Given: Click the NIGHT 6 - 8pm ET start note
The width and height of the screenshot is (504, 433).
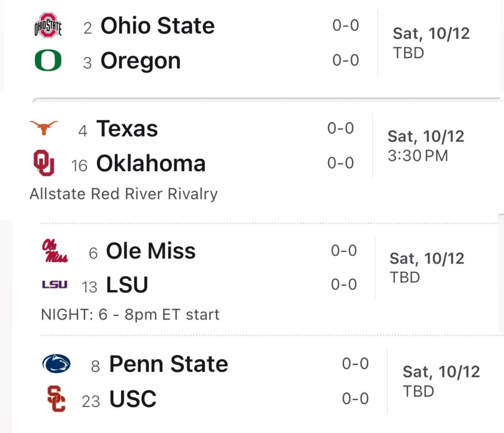Looking at the screenshot, I should pos(130,314).
